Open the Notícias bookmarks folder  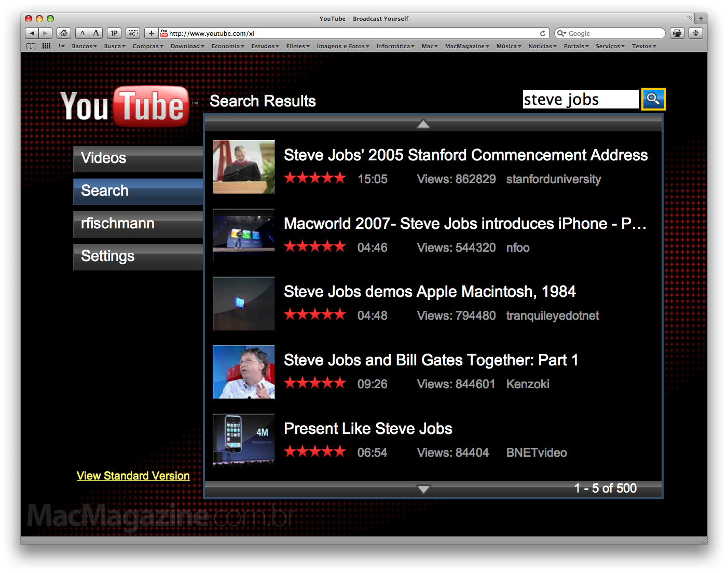[x=542, y=46]
